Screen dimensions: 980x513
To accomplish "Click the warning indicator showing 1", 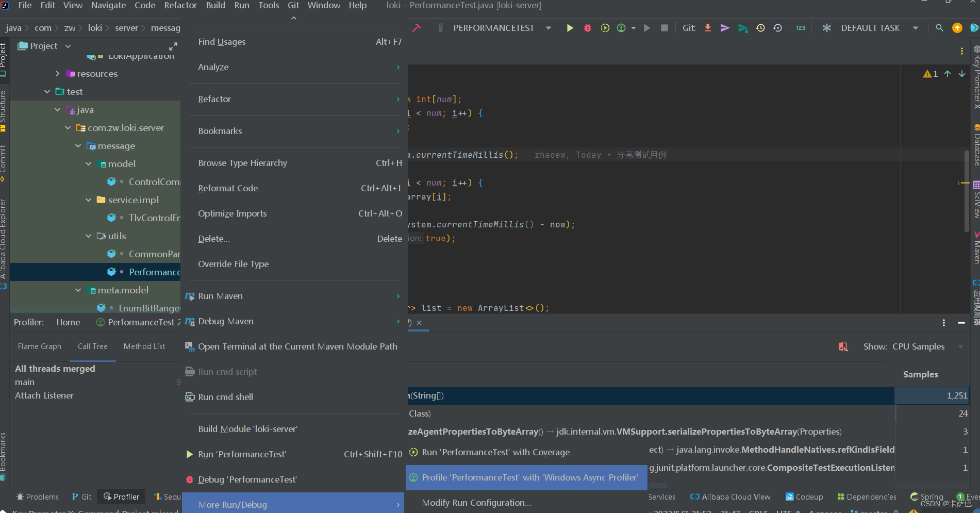I will (931, 74).
